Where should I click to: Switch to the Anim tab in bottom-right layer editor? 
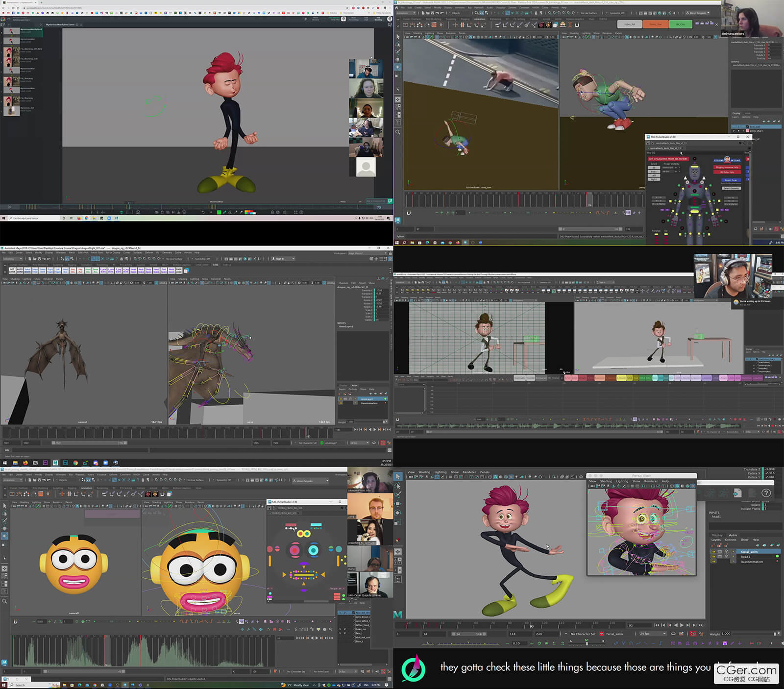(733, 535)
